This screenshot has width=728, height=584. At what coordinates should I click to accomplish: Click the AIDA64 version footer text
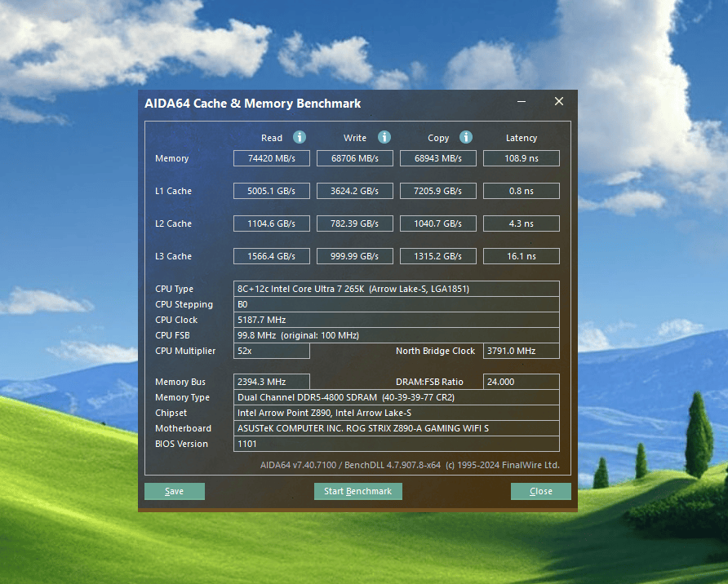tap(410, 465)
